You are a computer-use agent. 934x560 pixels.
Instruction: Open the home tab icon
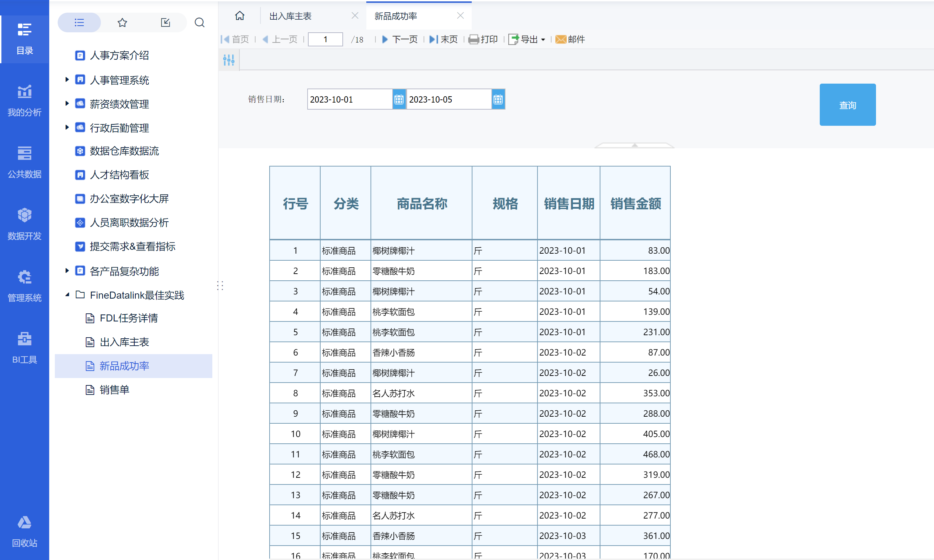coord(240,16)
